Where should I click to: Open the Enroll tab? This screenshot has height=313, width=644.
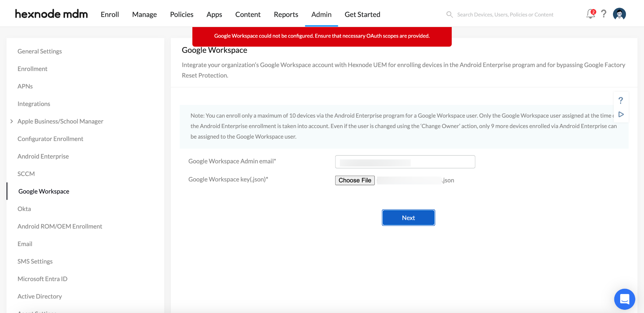click(x=110, y=14)
